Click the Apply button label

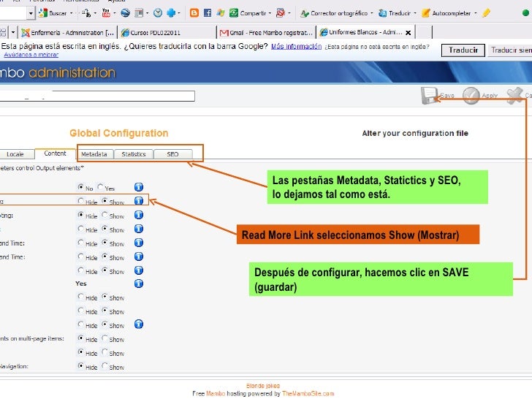click(x=490, y=96)
